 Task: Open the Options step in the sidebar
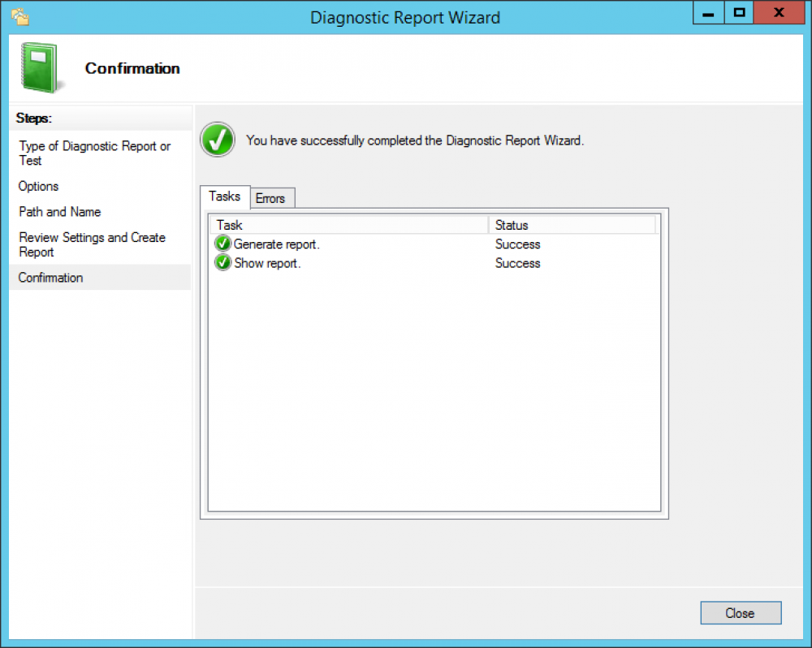(39, 187)
